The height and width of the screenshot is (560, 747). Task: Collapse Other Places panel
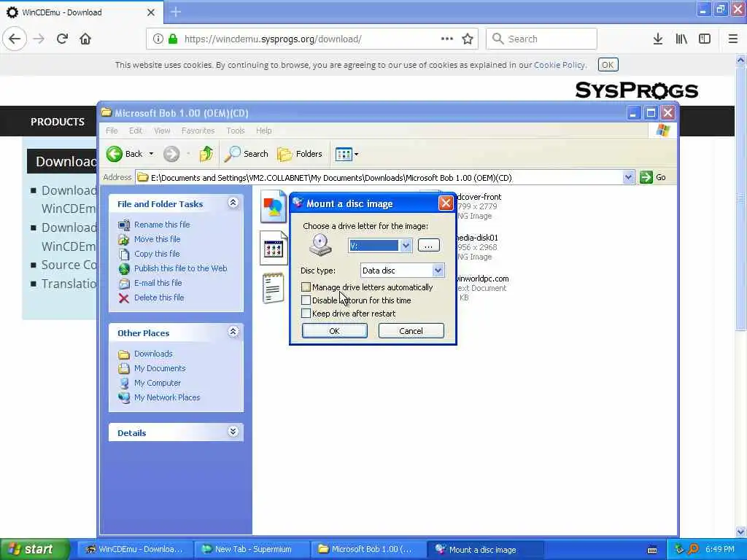(233, 332)
